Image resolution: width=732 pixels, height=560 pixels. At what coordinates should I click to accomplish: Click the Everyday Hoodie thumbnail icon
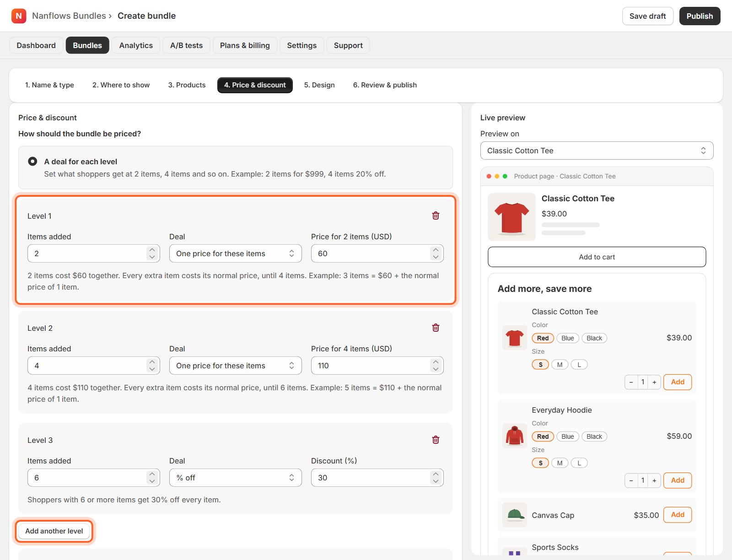(515, 436)
